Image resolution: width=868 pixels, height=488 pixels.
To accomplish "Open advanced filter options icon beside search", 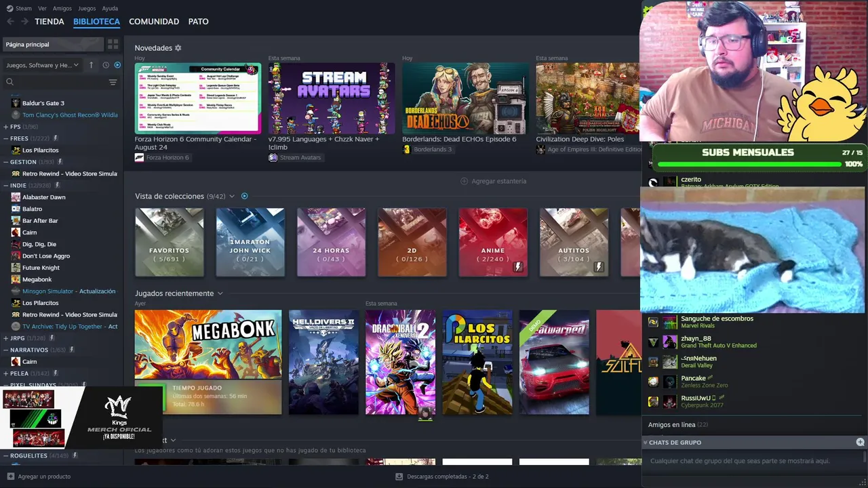I will tap(113, 82).
